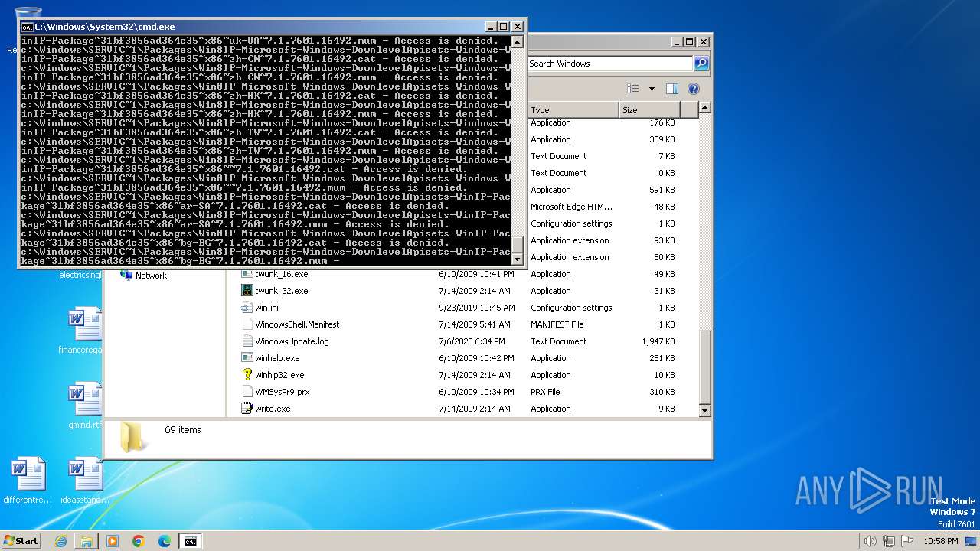Click the 1,947 KB size cell

pyautogui.click(x=658, y=341)
